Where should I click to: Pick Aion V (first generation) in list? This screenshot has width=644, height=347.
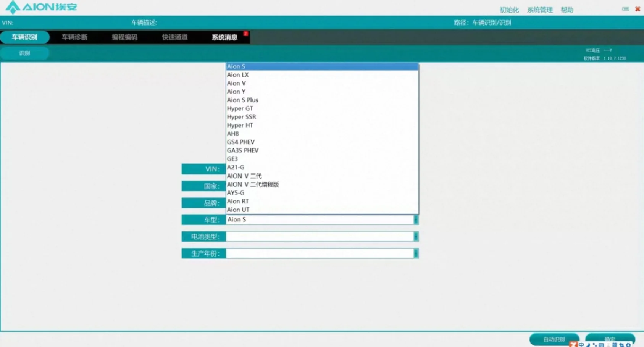click(322, 83)
